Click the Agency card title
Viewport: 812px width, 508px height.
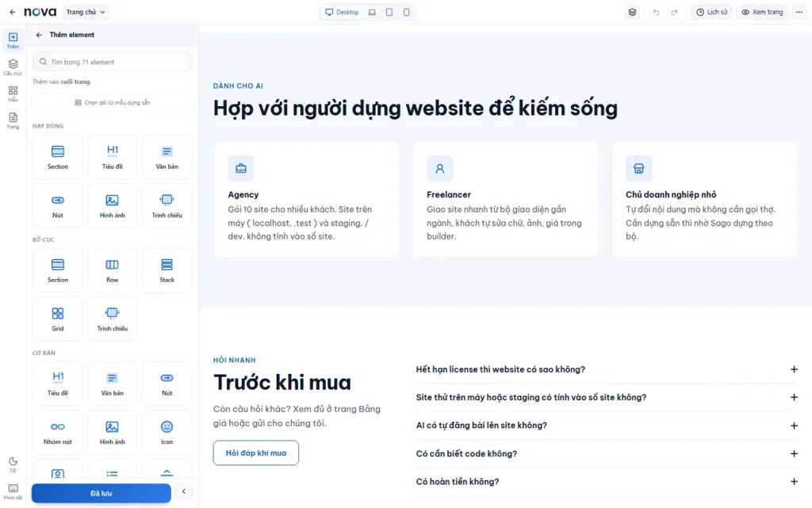tap(243, 194)
